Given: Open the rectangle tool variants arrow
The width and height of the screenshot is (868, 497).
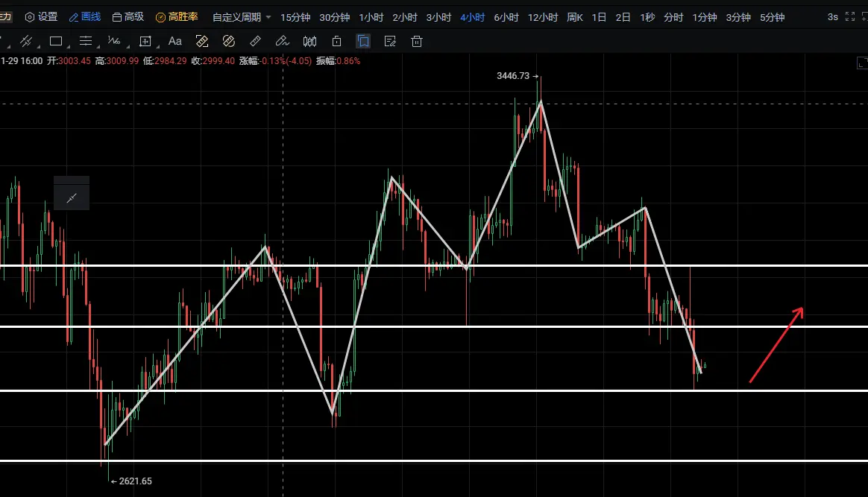Looking at the screenshot, I should 68,46.
